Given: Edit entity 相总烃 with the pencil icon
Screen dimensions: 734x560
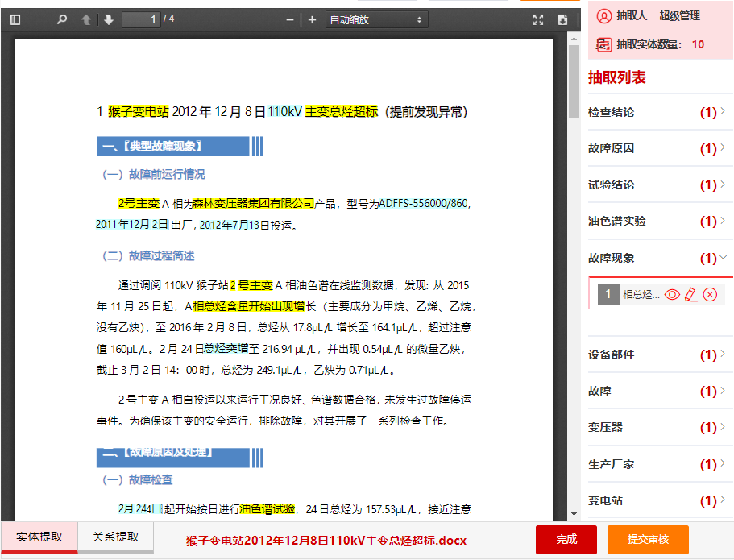Looking at the screenshot, I should coord(690,294).
